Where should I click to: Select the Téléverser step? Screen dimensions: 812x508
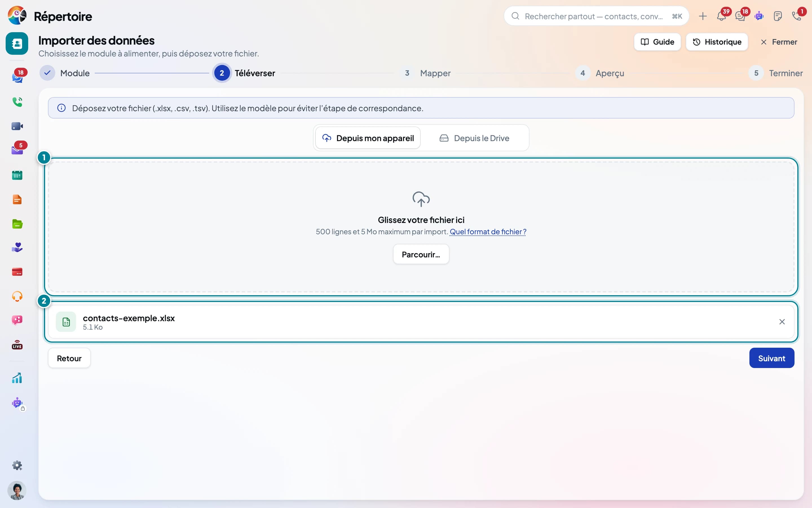click(244, 73)
